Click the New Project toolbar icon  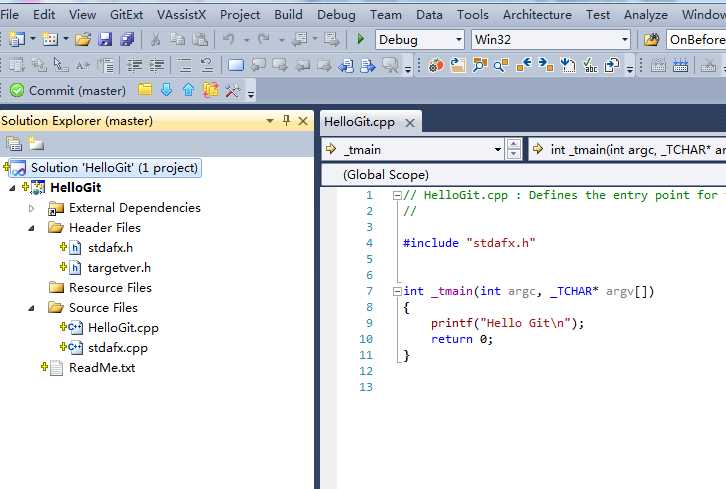click(16, 40)
